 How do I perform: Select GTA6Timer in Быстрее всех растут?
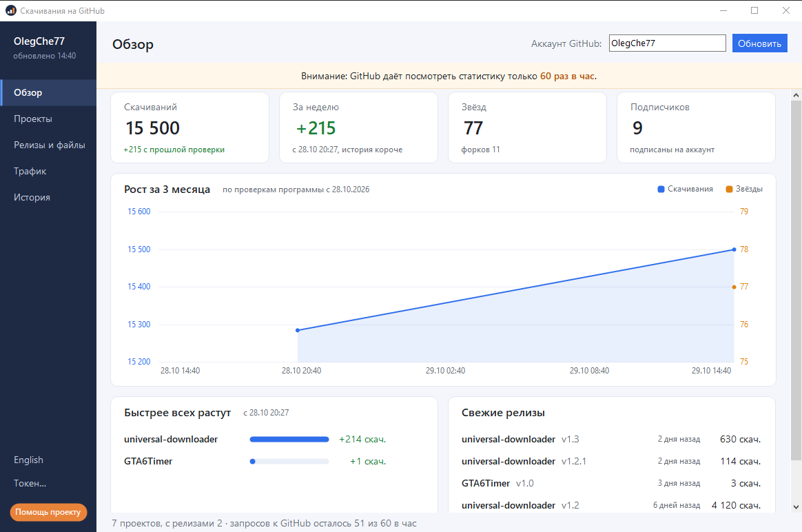coord(148,462)
